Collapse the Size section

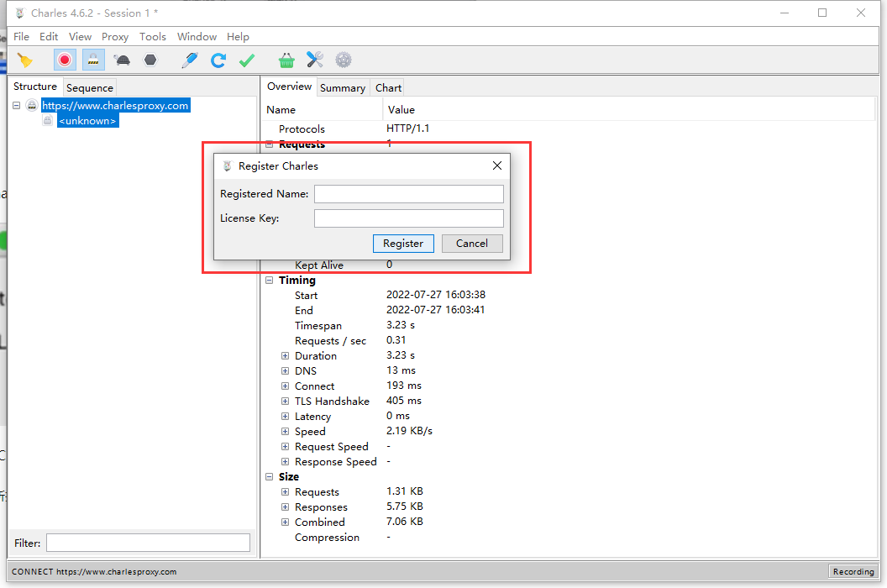[x=270, y=477]
